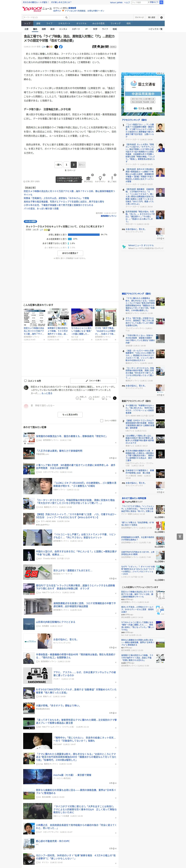The width and height of the screenshot is (186, 868).
Task: Click the ログイン link
Action: click(57, 11)
